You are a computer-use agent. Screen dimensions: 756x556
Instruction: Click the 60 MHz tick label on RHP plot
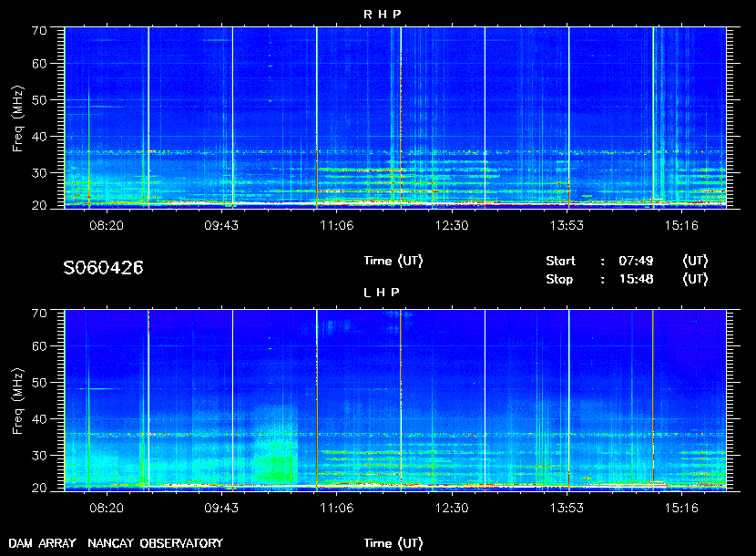point(39,64)
